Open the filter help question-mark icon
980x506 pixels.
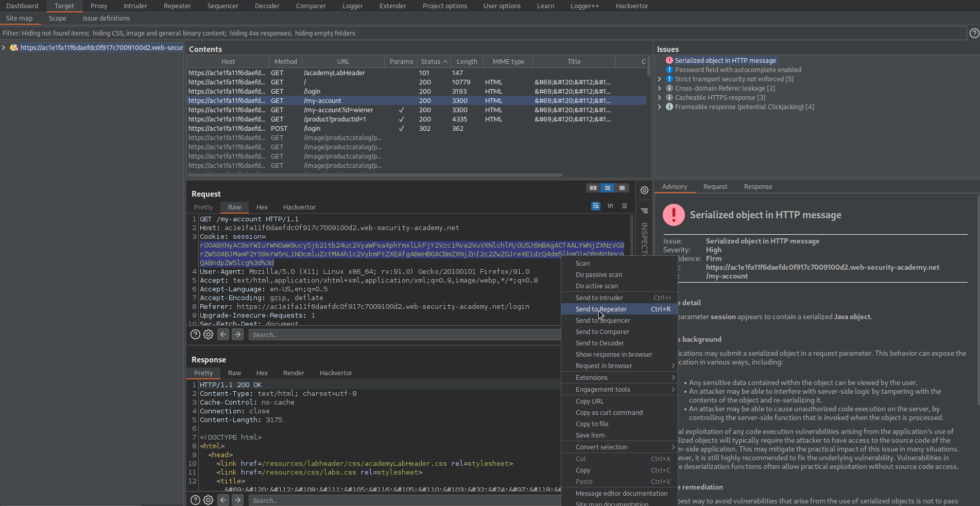pos(974,33)
